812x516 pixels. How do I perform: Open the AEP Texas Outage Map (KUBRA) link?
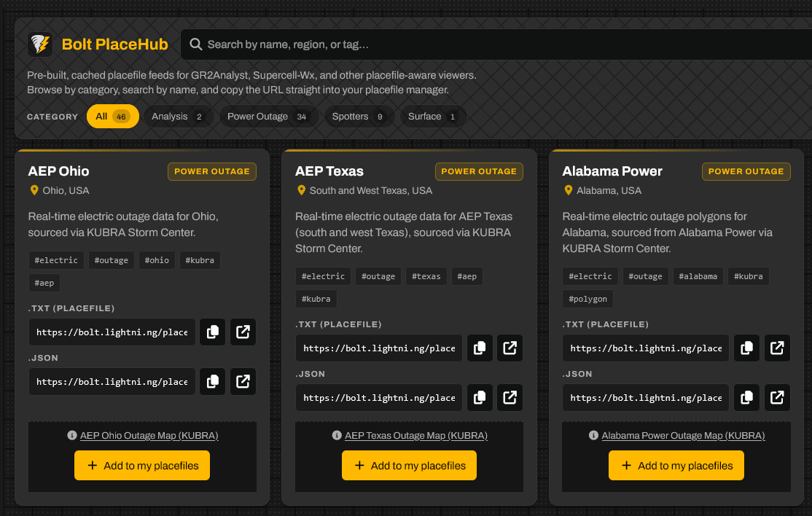[416, 436]
